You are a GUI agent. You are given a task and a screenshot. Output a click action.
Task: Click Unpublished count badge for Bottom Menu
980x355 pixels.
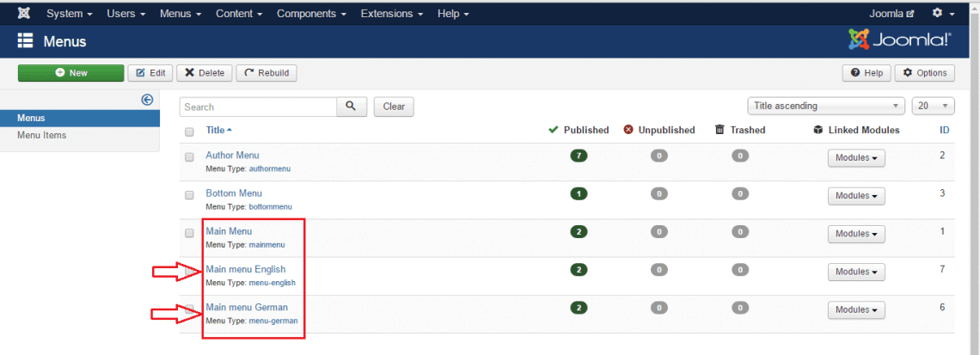click(659, 193)
